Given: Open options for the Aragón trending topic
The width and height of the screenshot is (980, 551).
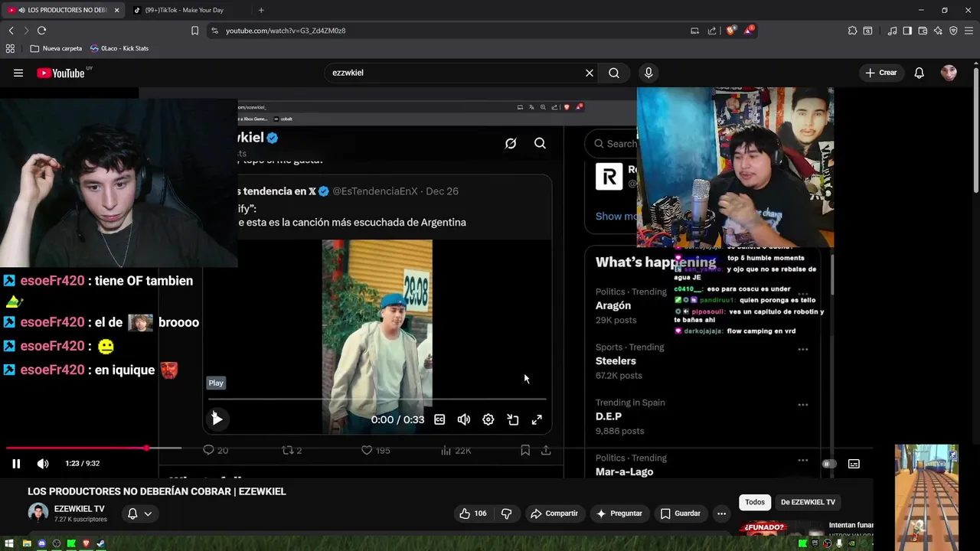Looking at the screenshot, I should pos(803,294).
